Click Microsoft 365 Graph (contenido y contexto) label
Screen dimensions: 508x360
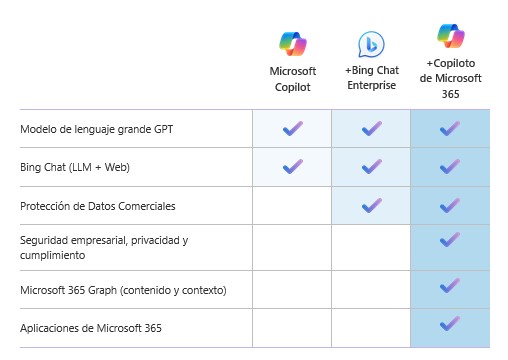[123, 290]
